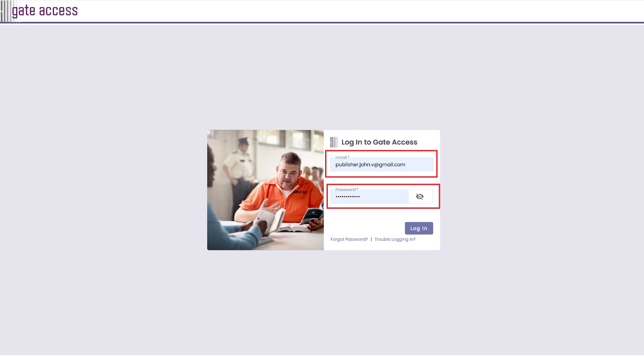Focus the Email input field
The height and width of the screenshot is (356, 644).
(382, 164)
